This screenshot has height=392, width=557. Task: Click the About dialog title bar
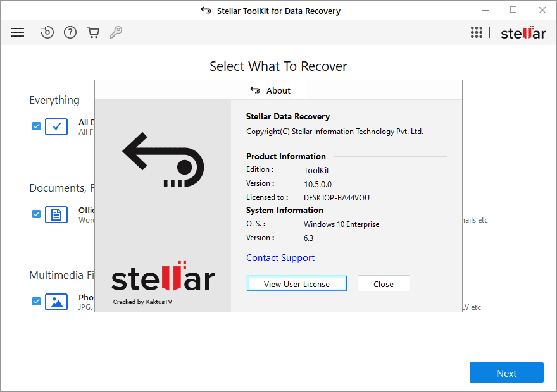click(278, 90)
